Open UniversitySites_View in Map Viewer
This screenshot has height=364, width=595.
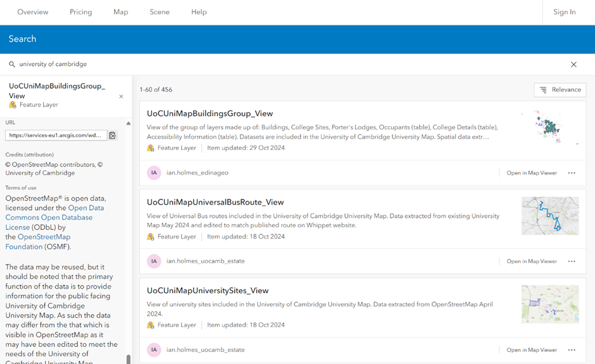pos(532,350)
